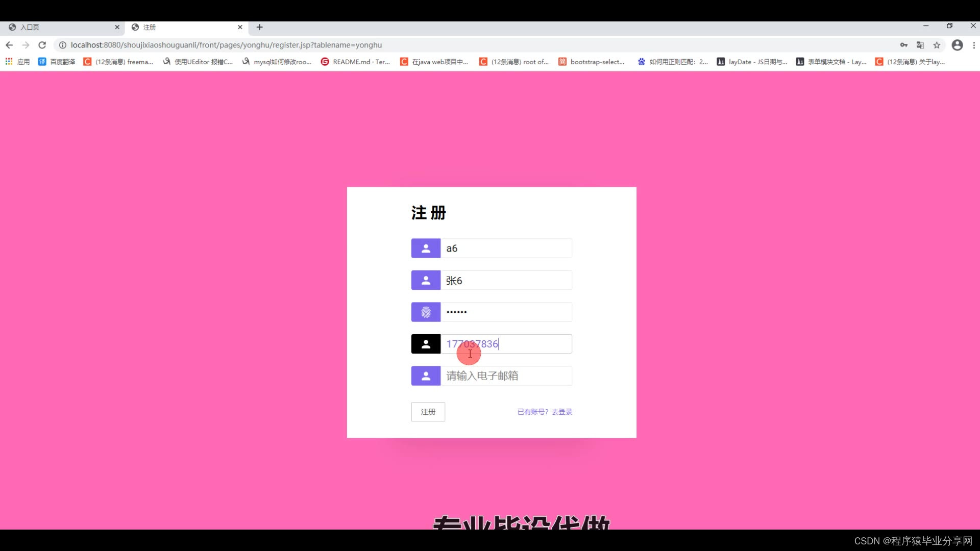Click the saved password key icon
This screenshot has width=980, height=551.
click(904, 45)
